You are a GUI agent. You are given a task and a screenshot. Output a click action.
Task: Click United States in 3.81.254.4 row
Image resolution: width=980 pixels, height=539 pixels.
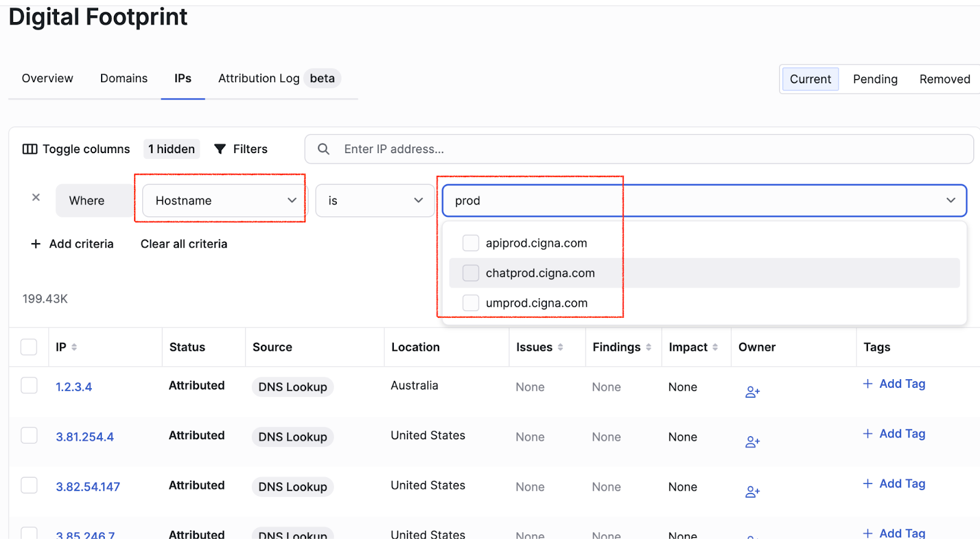[x=428, y=435]
